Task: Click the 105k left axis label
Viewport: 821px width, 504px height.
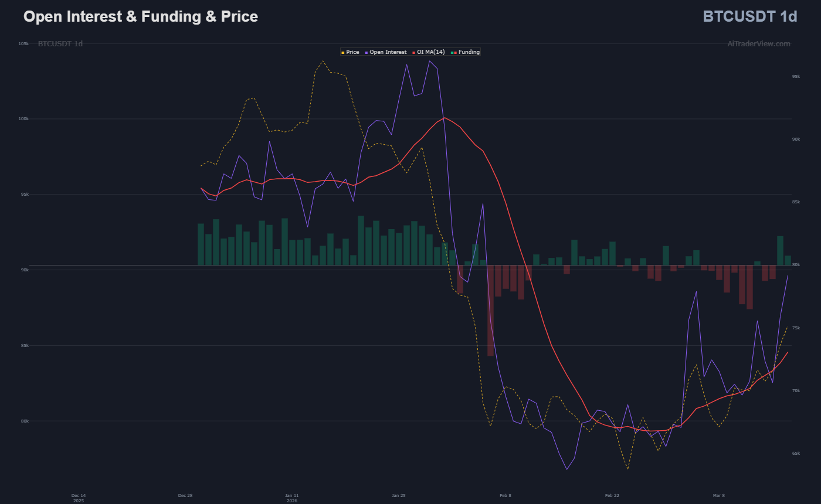Action: tap(23, 44)
